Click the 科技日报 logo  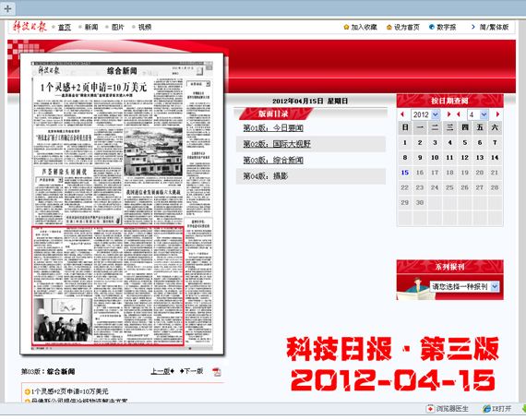click(30, 26)
